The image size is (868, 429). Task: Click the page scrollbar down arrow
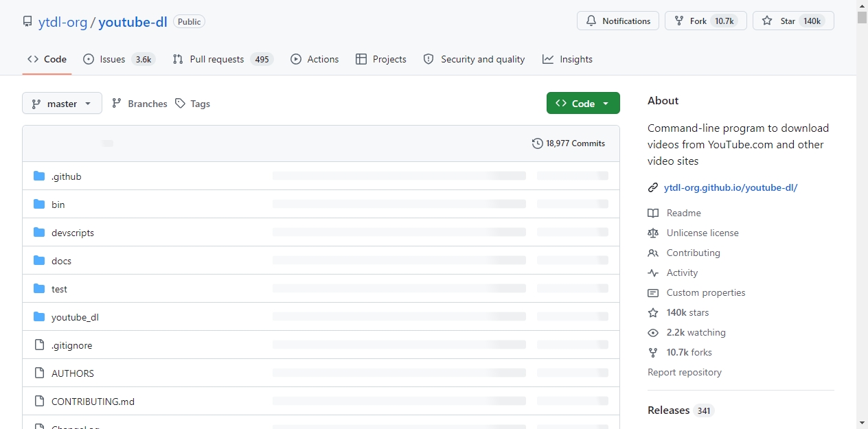(862, 423)
